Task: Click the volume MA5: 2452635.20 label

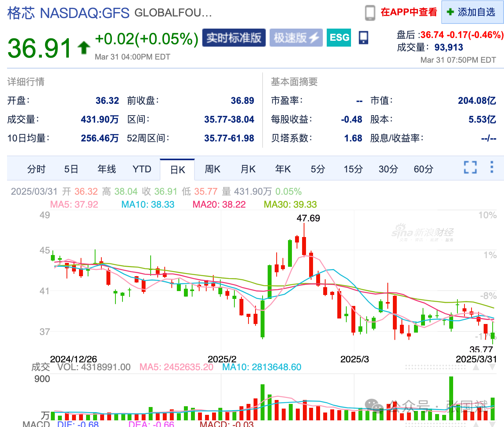Action: pyautogui.click(x=176, y=367)
